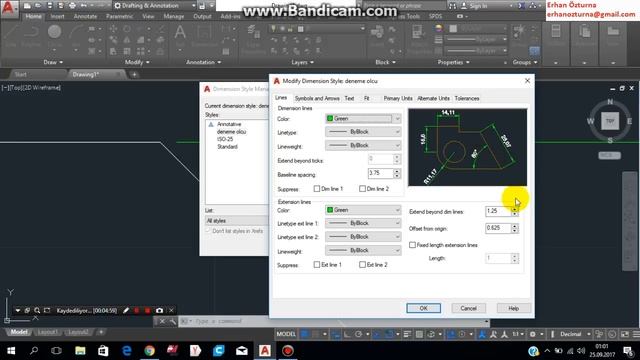640x360 pixels.
Task: Open the Drafting & Annotation workspace dropdown
Action: pos(155,6)
